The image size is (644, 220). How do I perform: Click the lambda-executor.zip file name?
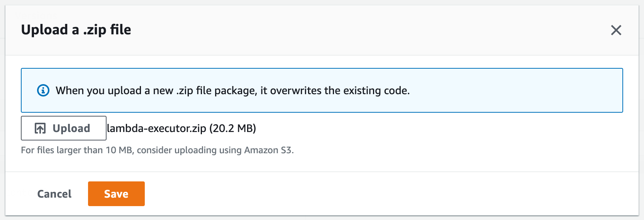click(x=156, y=128)
